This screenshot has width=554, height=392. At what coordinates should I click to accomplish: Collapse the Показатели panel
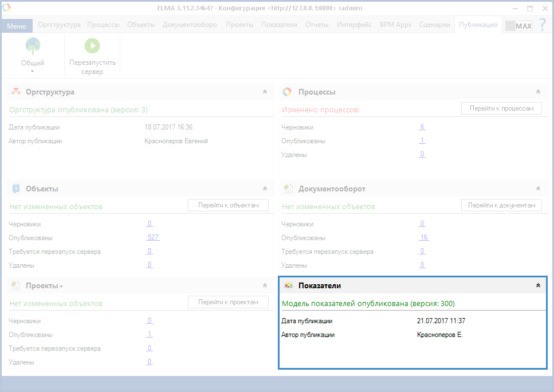coord(537,285)
